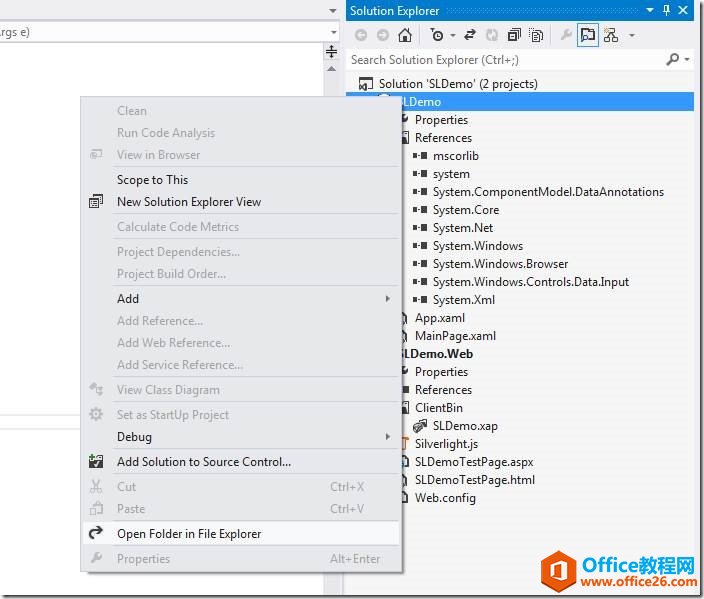Click the Refresh icon in Solution Explorer toolbar
The height and width of the screenshot is (599, 704).
492,35
